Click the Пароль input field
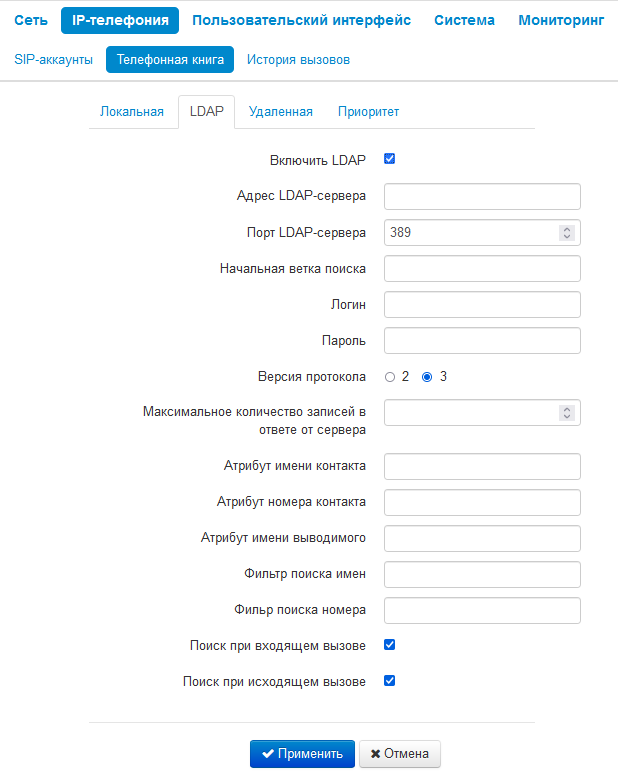The height and width of the screenshot is (781, 618). coord(482,340)
